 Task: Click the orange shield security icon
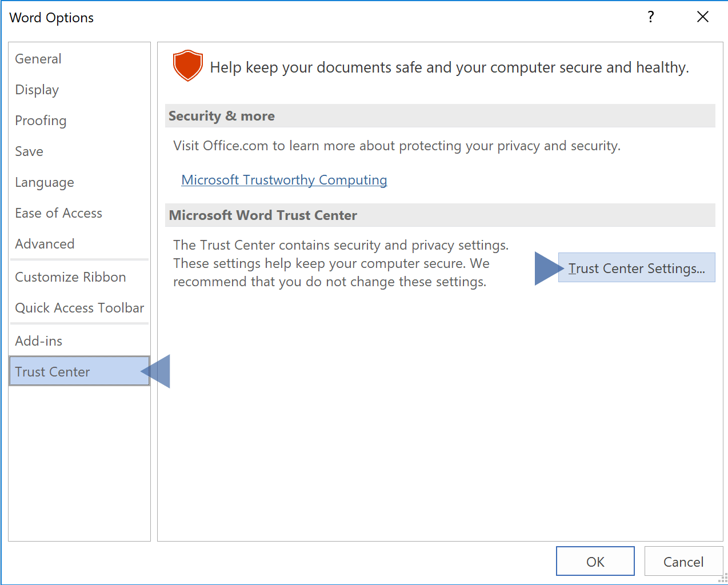tap(187, 66)
